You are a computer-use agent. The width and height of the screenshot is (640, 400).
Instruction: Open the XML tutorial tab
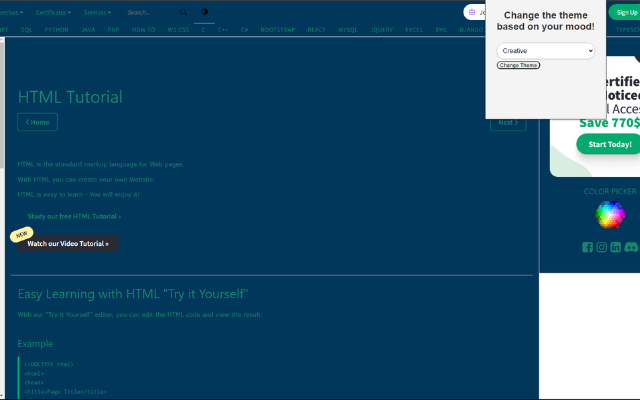coord(441,30)
